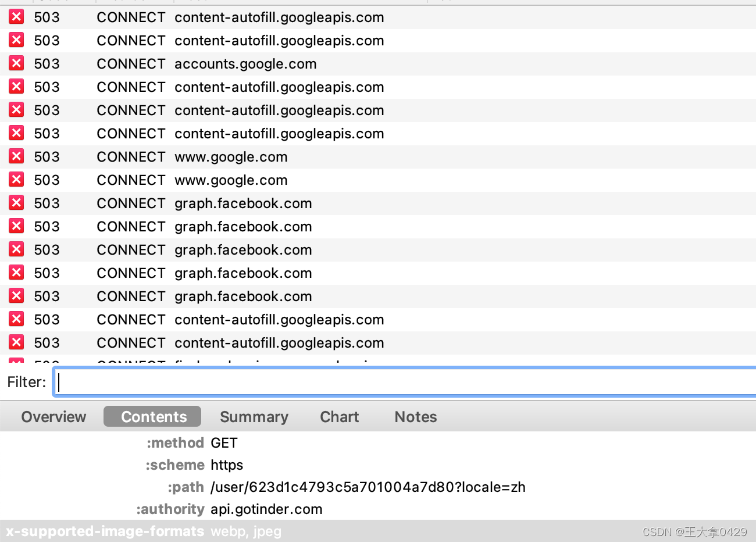The image size is (756, 543).
Task: Click the 503 code in accounts.google.com row
Action: click(47, 64)
